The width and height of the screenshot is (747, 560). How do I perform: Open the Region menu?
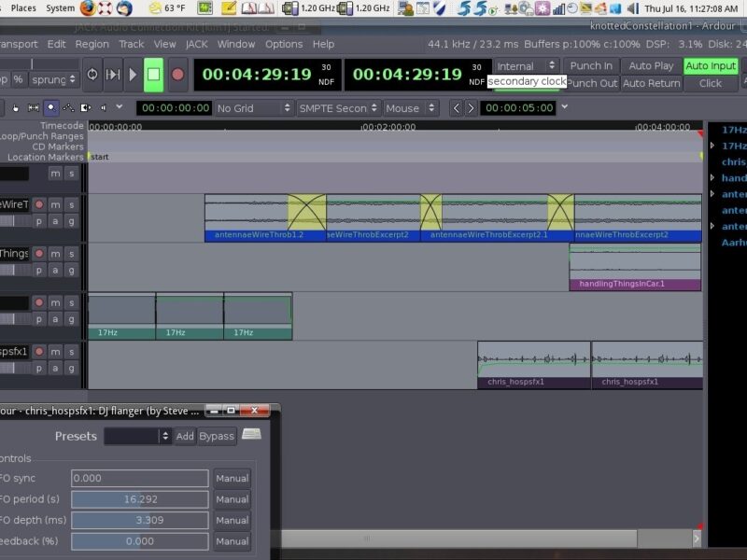[92, 44]
